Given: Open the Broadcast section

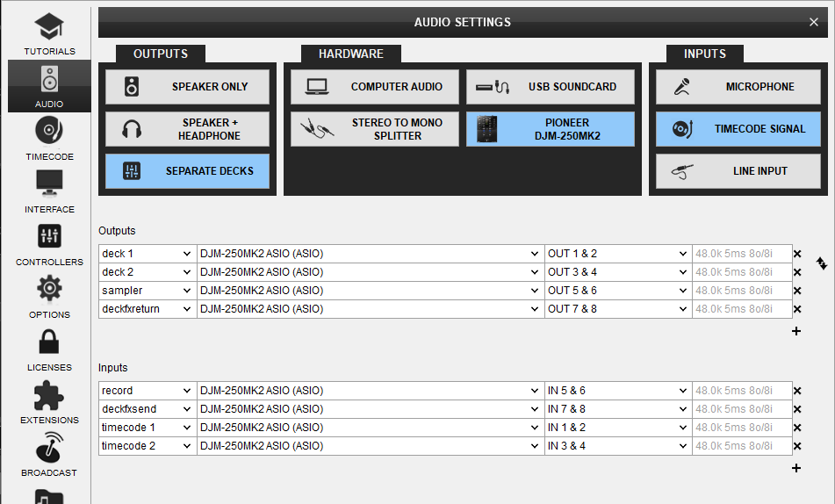Looking at the screenshot, I should click(x=49, y=455).
